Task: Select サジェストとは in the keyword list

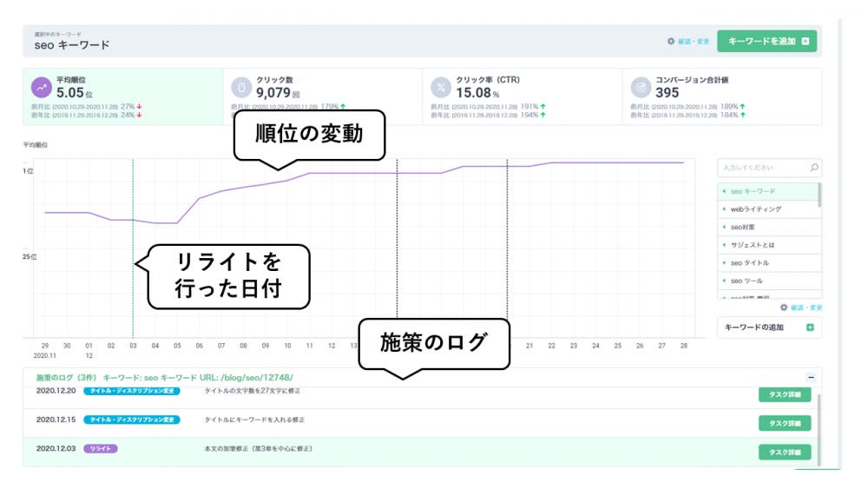Action: click(x=768, y=245)
